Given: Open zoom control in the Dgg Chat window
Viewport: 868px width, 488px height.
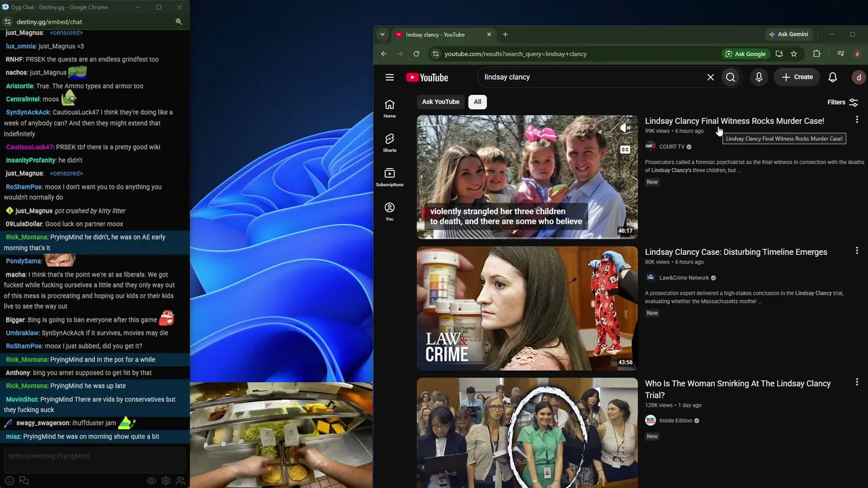Looking at the screenshot, I should point(179,22).
